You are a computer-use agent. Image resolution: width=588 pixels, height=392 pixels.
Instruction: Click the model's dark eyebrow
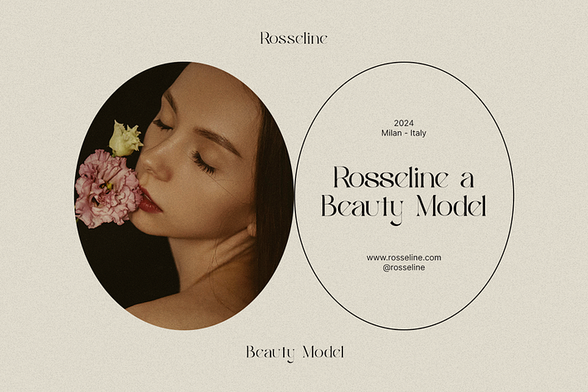pos(219,140)
